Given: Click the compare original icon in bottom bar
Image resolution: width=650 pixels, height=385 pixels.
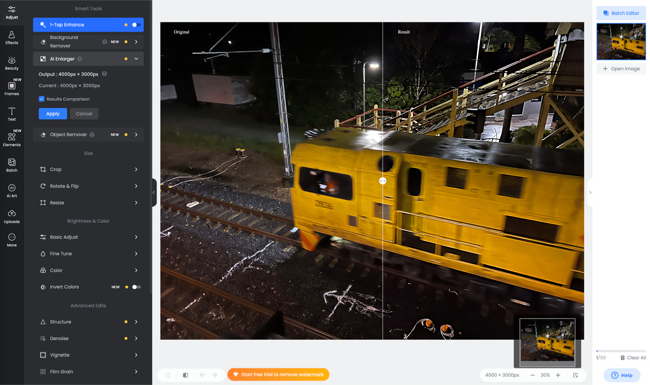Looking at the screenshot, I should tap(185, 375).
